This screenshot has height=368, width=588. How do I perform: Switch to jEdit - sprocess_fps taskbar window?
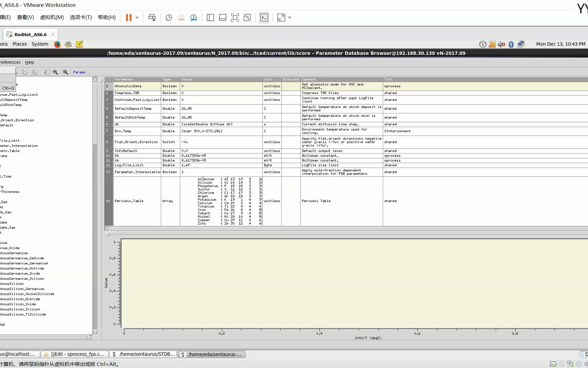pyautogui.click(x=75, y=354)
